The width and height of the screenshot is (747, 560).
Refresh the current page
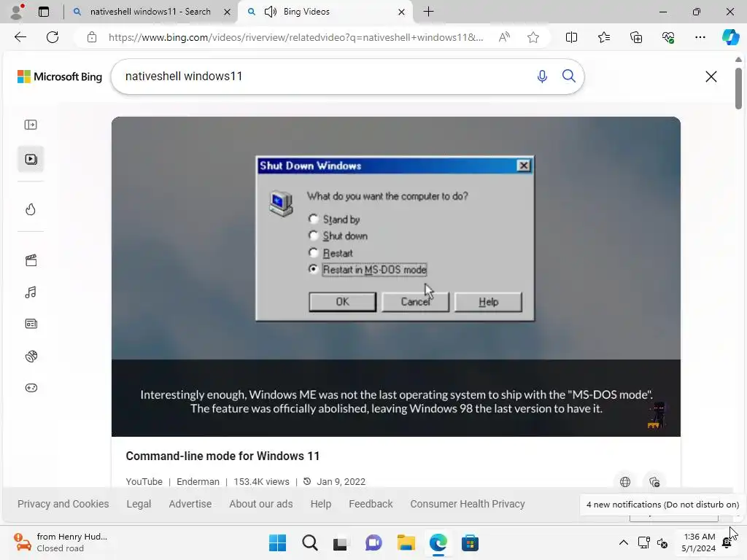53,37
